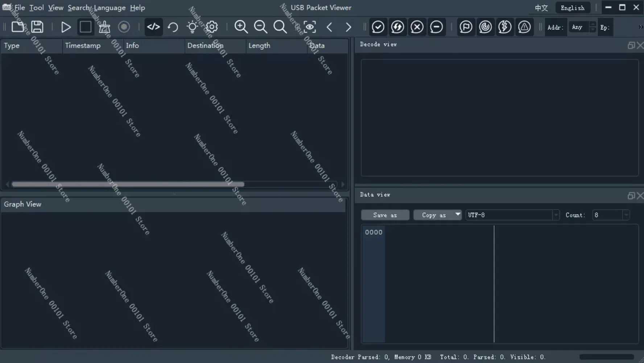Open settings via the gear icon
Viewport: 644px width, 363px height.
[212, 27]
